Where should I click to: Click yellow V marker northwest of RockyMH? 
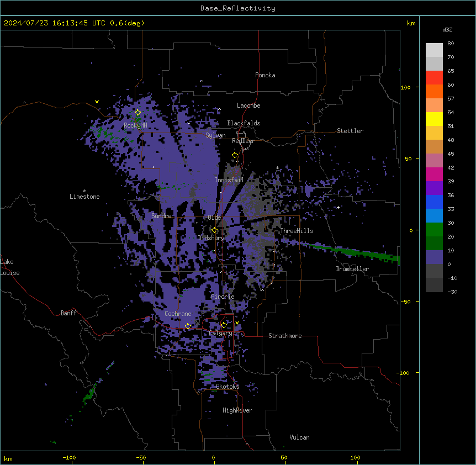97,102
